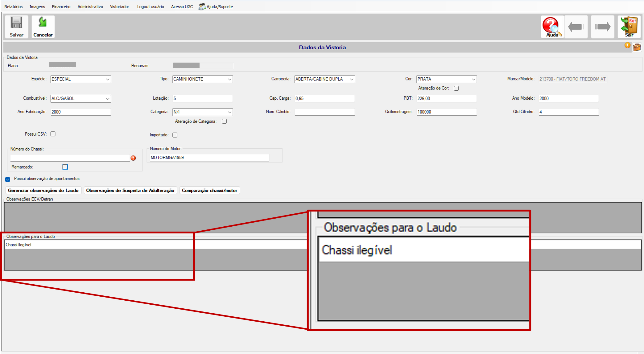
Task: Toggle the Remarcado checkbox
Action: pyautogui.click(x=65, y=167)
